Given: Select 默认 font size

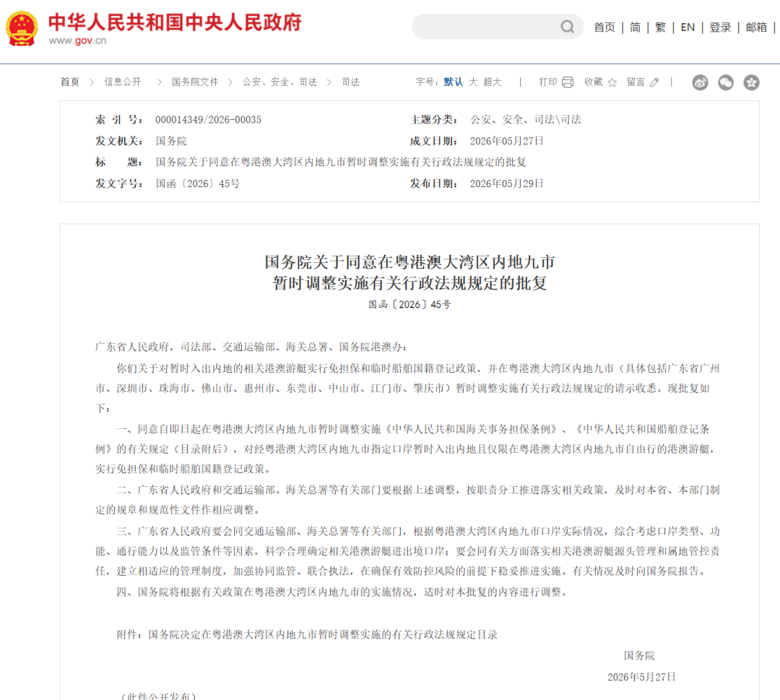Looking at the screenshot, I should coord(453,82).
